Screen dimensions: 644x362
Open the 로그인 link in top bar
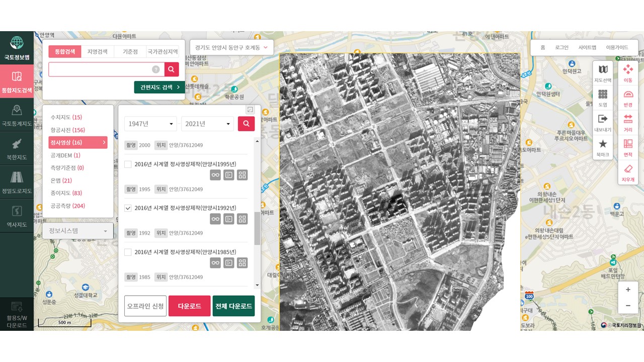562,47
